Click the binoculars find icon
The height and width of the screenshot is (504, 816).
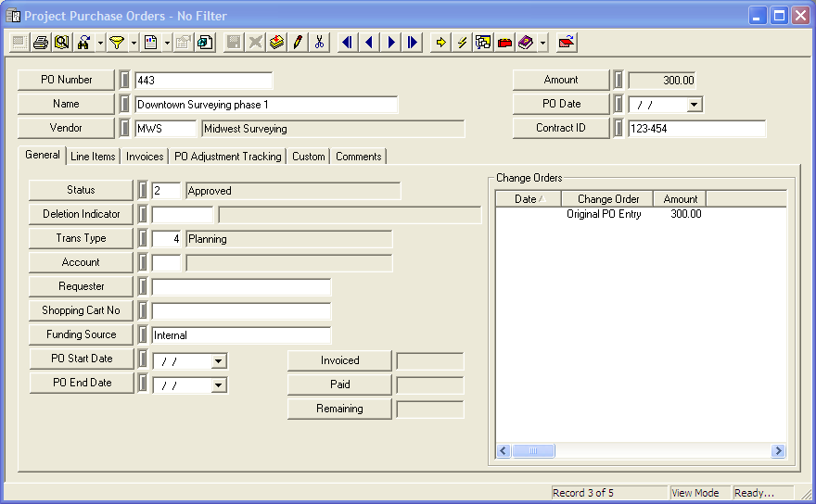[84, 42]
